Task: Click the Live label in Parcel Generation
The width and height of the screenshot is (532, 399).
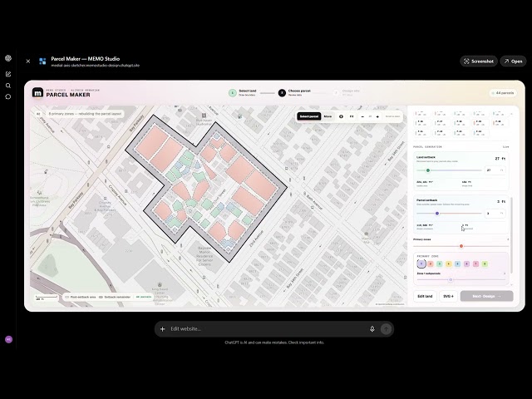Action: click(505, 147)
